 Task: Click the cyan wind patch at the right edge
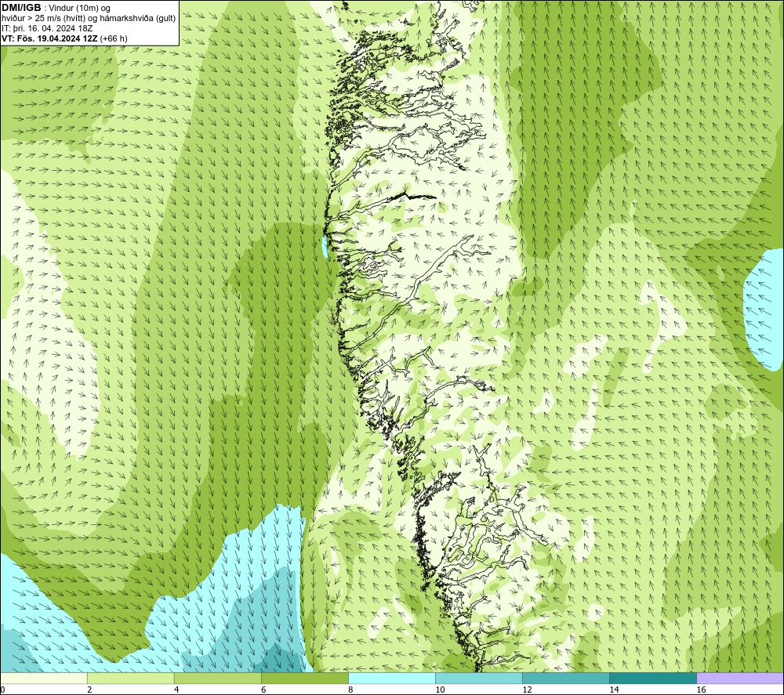click(764, 309)
